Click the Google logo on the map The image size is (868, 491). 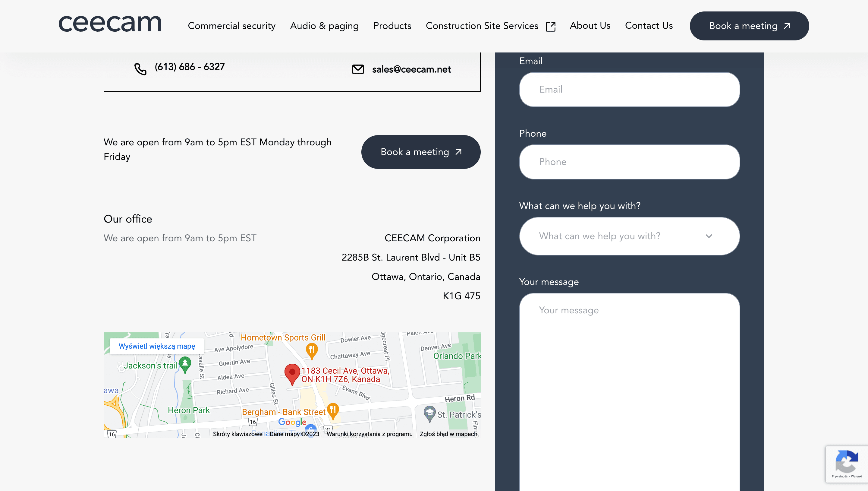(292, 422)
